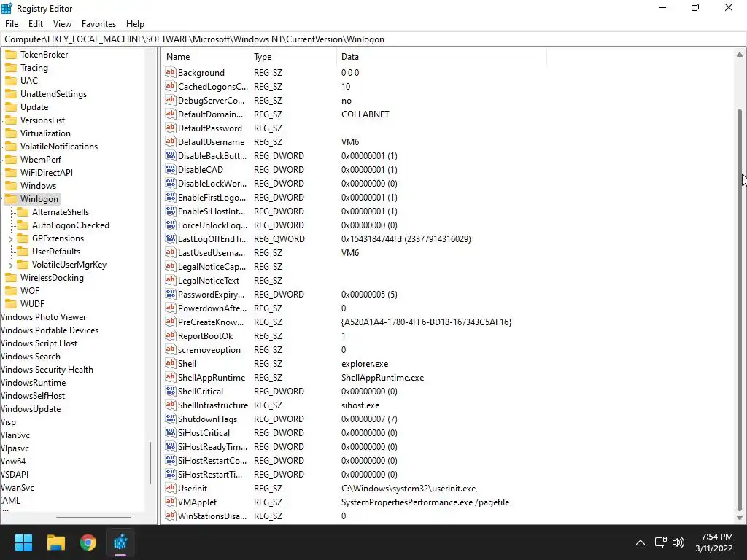The width and height of the screenshot is (747, 560).
Task: Select the WirelessDocking key
Action: [52, 278]
